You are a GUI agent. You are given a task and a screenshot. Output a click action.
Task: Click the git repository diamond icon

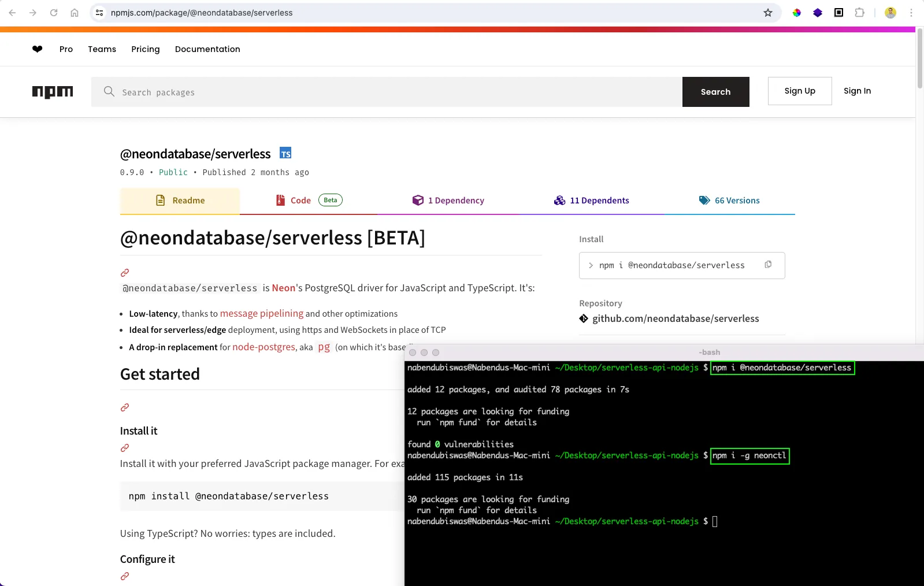[584, 318]
